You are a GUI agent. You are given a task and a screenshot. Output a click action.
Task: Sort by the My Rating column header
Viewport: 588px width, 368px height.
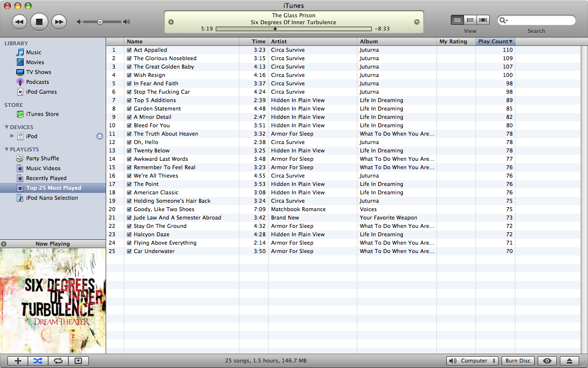point(456,41)
